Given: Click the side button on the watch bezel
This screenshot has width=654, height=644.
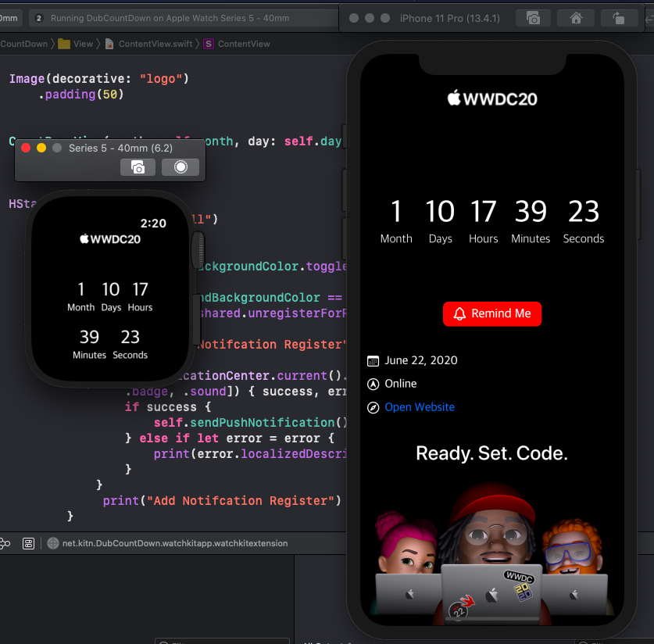Looking at the screenshot, I should (197, 319).
